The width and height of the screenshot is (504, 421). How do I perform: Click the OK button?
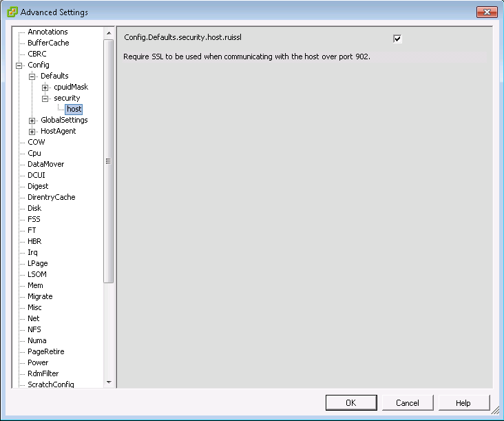(351, 402)
